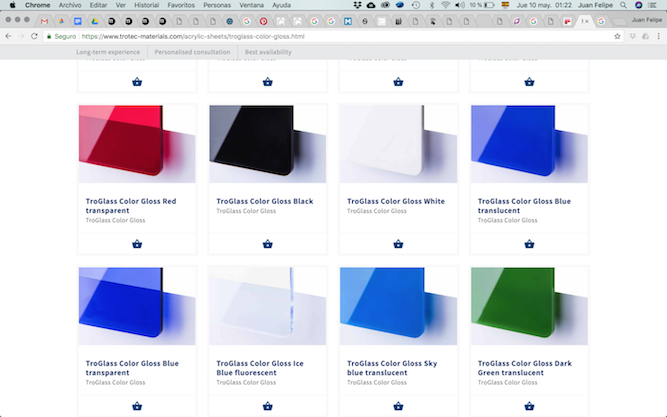This screenshot has width=667, height=417.
Task: Open the Dark Green translucent thumbnail
Action: coord(529,306)
